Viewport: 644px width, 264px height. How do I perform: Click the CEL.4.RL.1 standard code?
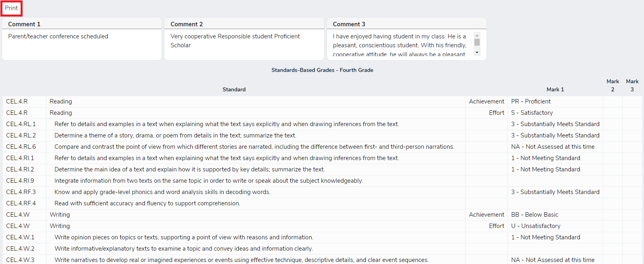tap(21, 124)
